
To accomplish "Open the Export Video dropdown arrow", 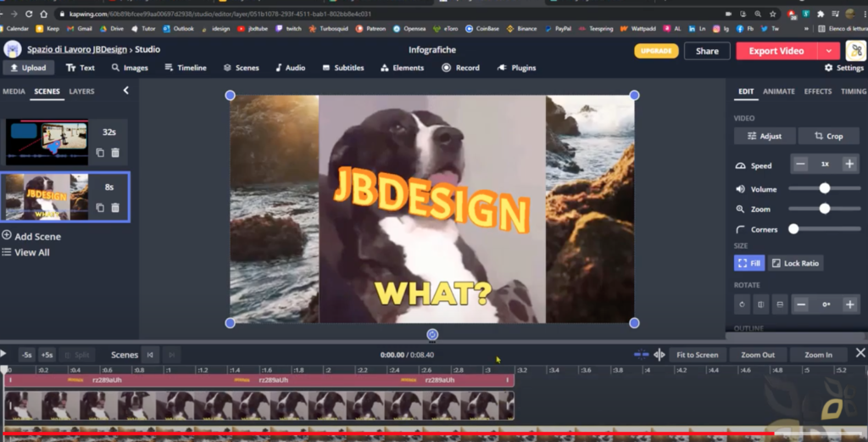I will (829, 51).
